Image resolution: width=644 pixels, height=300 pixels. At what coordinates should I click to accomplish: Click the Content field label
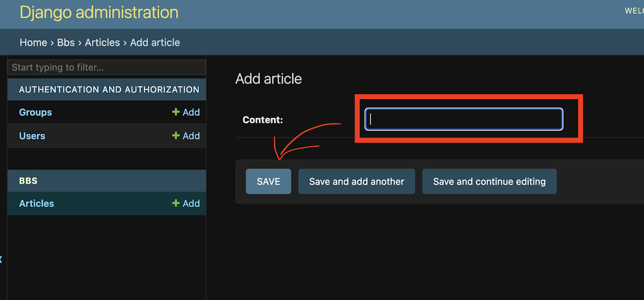coord(263,120)
